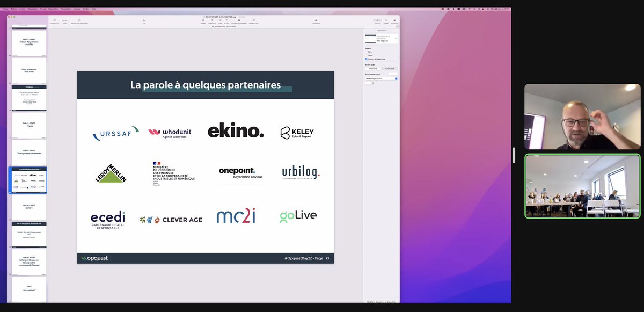The image size is (644, 312).
Task: Open the Aide menu
Action: [x=94, y=9]
